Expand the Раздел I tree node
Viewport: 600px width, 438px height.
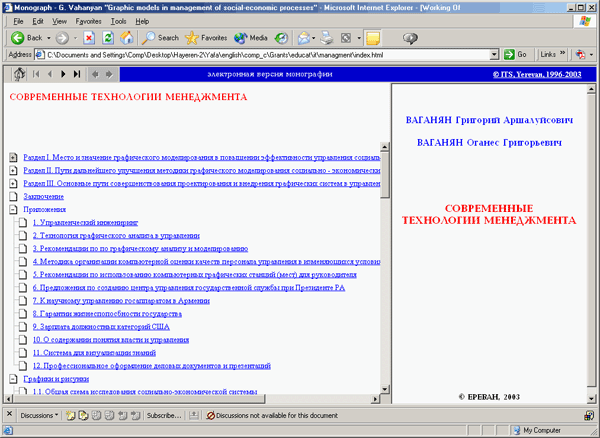click(13, 157)
